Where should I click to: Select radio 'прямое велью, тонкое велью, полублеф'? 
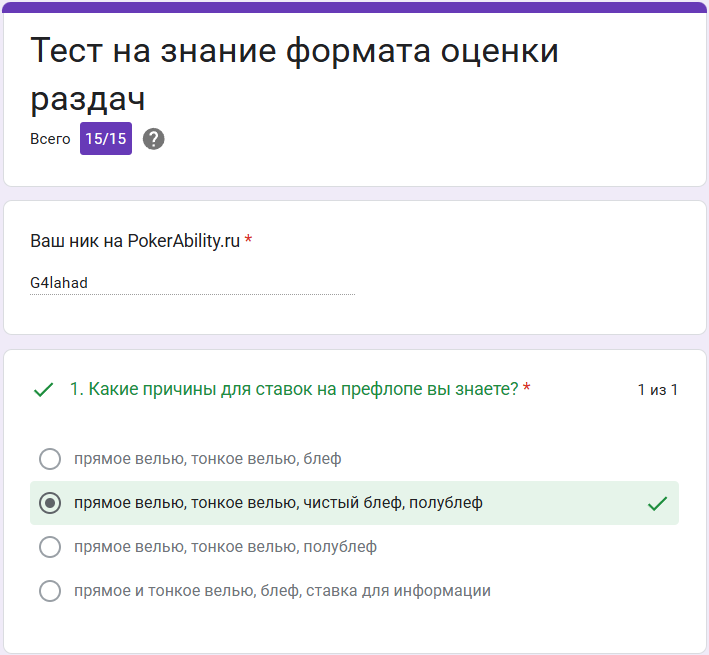pos(50,547)
